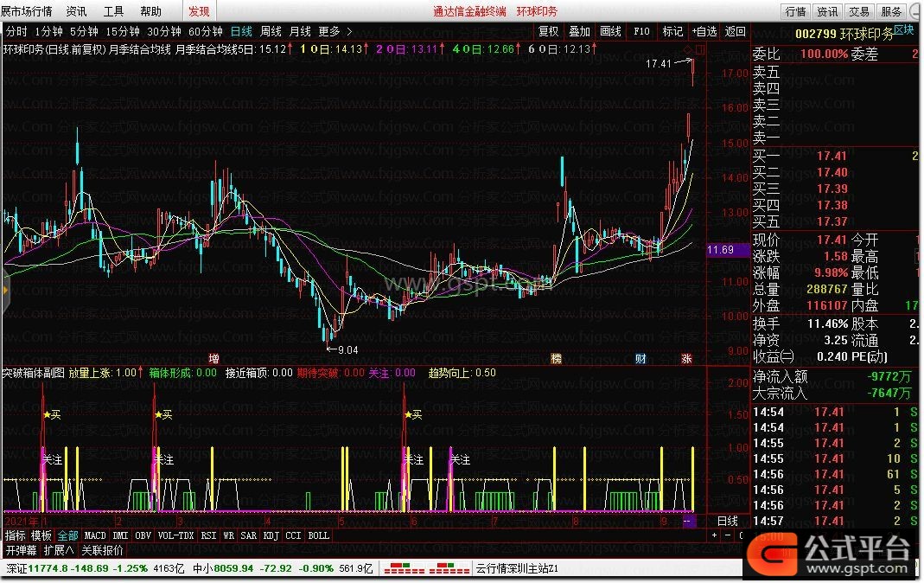The image size is (924, 583).
Task: Click the 行情 button at top right
Action: tap(795, 11)
